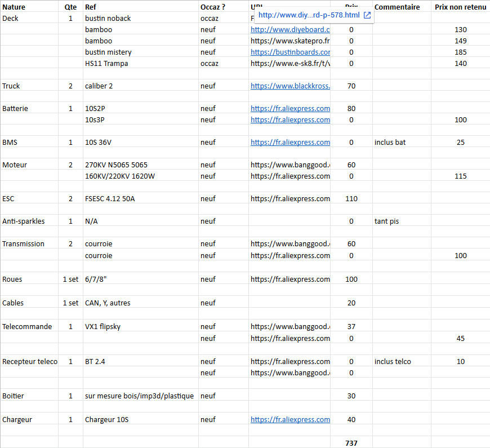Select the bustin mistery cell
The height and width of the screenshot is (448, 490).
coord(141,52)
